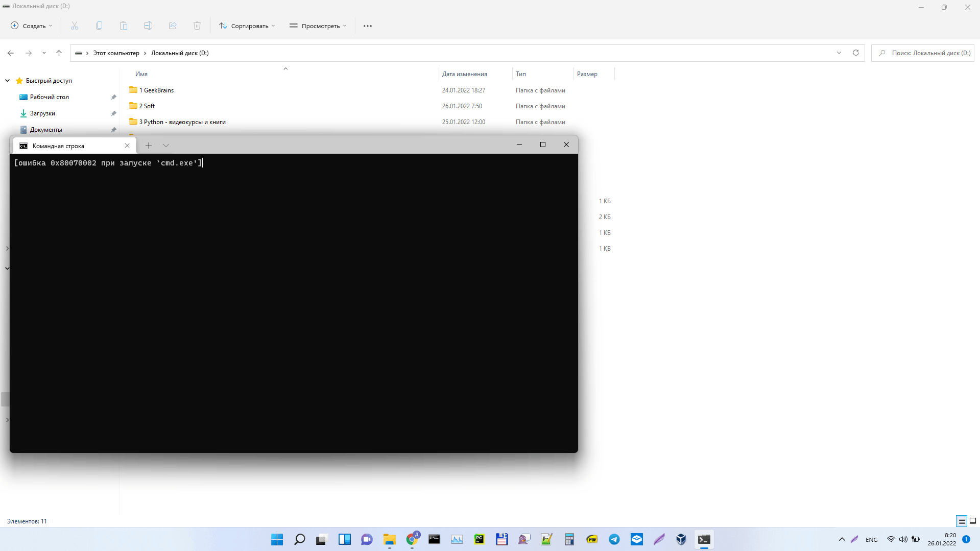Screen dimensions: 980x551
Task: Go back with the left arrow in Explorer
Action: click(x=11, y=53)
